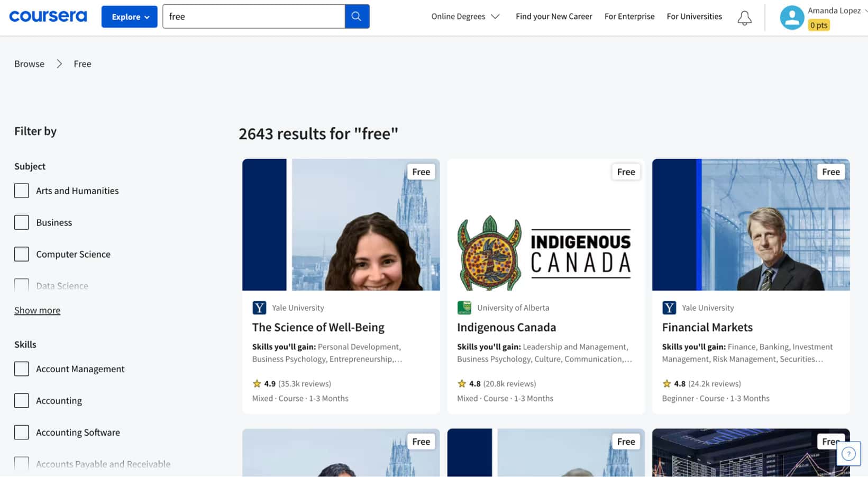Click the Browse breadcrumb link
The image size is (868, 477).
click(29, 64)
